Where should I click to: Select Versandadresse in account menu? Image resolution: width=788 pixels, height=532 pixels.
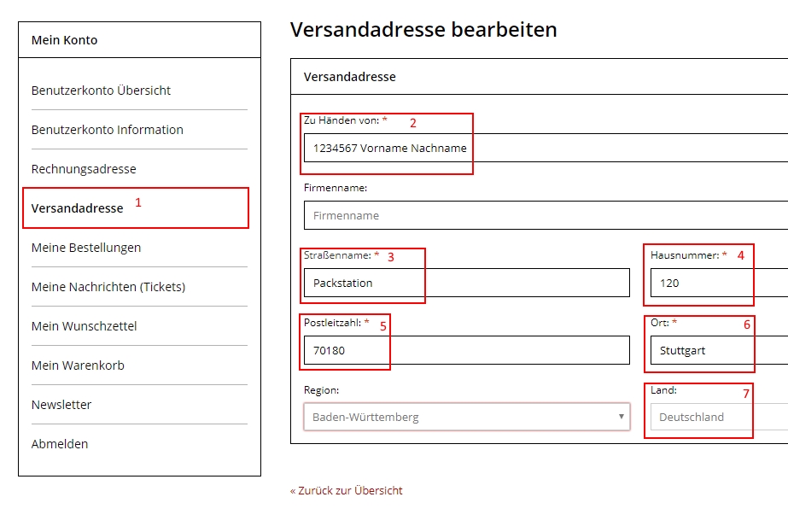coord(77,208)
